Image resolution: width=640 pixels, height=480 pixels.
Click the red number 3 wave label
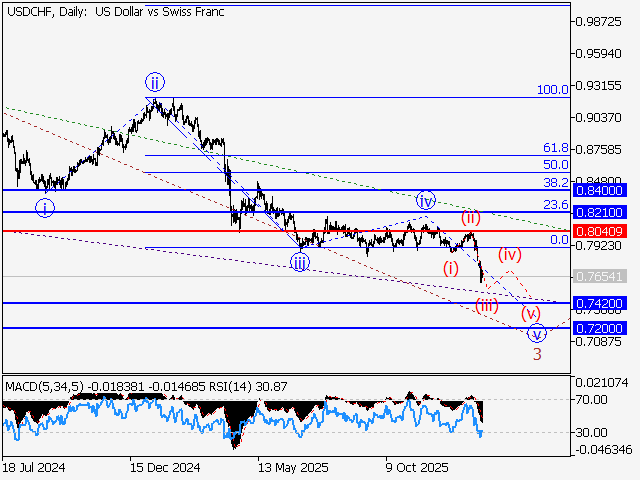pos(537,355)
